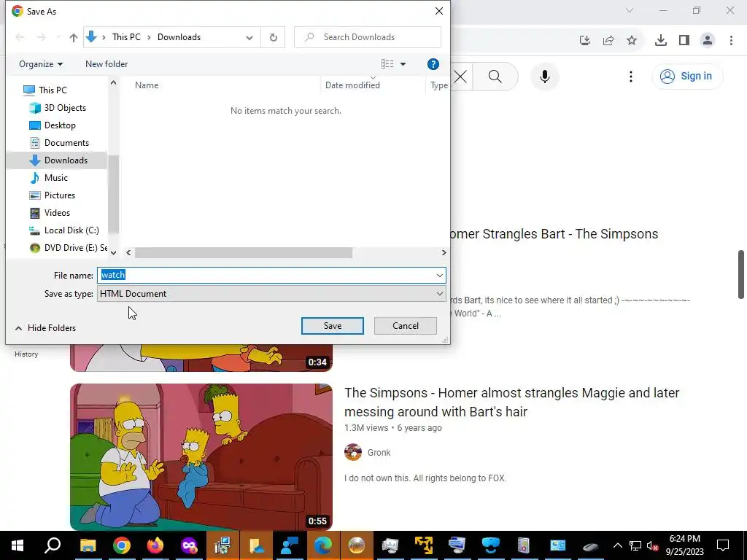The width and height of the screenshot is (747, 560).
Task: Click the YouTube page vertical scrollbar thumb
Action: [x=741, y=274]
